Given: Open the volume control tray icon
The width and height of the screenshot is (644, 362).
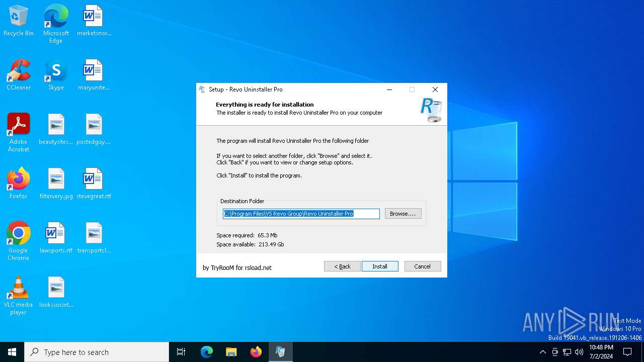Looking at the screenshot, I should (x=579, y=352).
